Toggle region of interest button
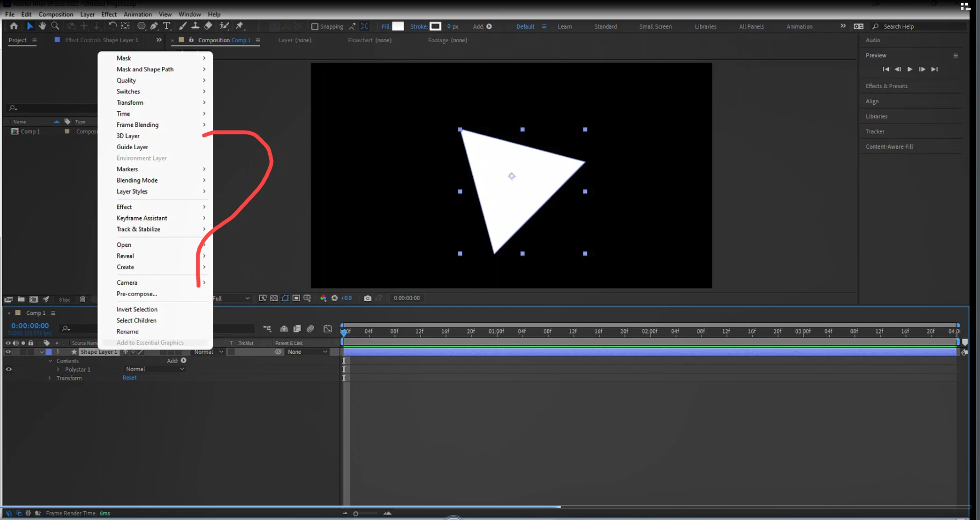 [x=296, y=298]
